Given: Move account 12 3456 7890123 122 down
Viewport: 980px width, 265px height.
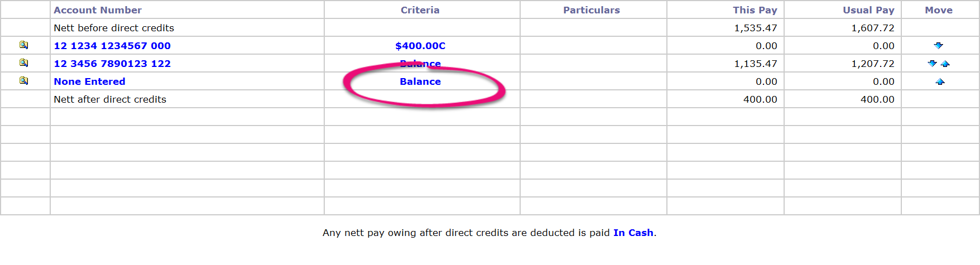Looking at the screenshot, I should 932,64.
